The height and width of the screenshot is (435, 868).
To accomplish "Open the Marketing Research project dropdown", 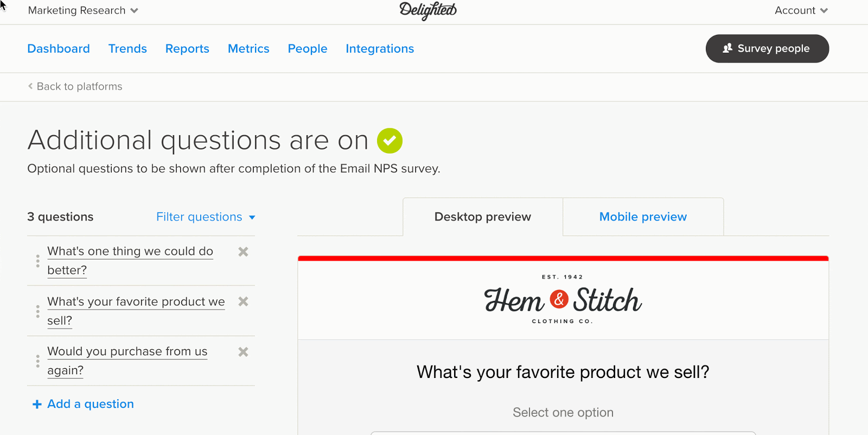I will tap(83, 10).
